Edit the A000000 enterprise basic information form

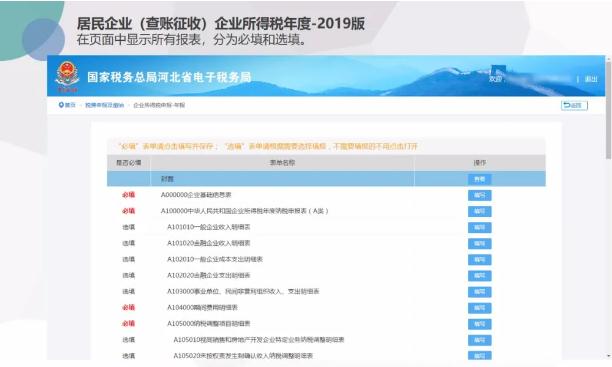(x=479, y=195)
